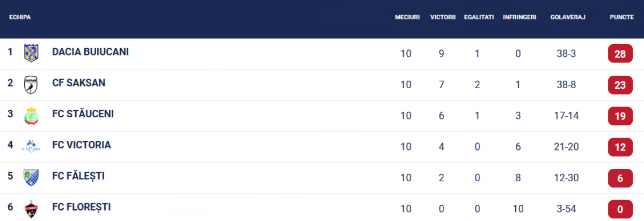This screenshot has width=644, height=221.
Task: Select the FC Fălești shield logo
Action: [31, 177]
